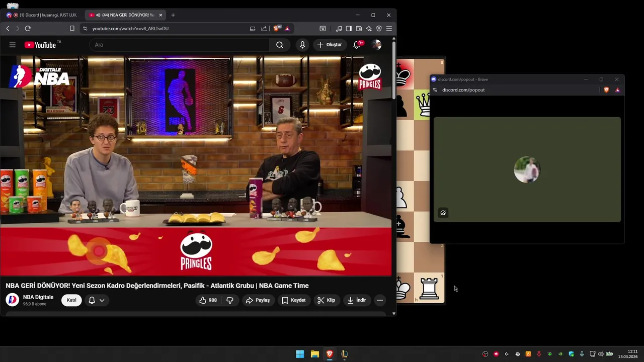
Task: Click the video title text 'NBA GERİ DÖNÜYOR!'
Action: (x=38, y=286)
